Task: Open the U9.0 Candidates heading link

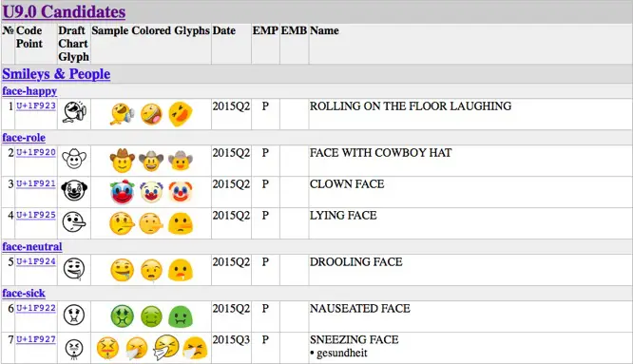Action: coord(64,11)
